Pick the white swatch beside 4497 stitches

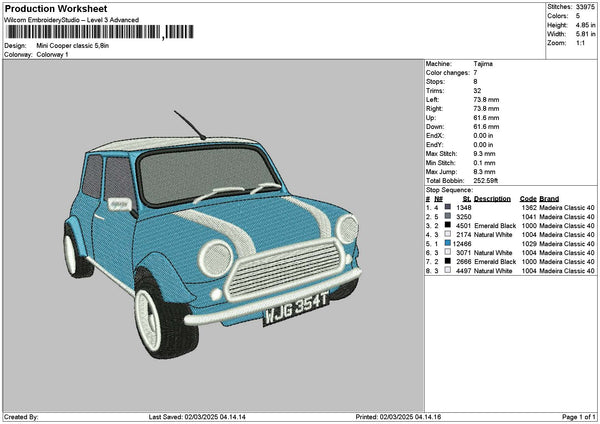pos(448,270)
